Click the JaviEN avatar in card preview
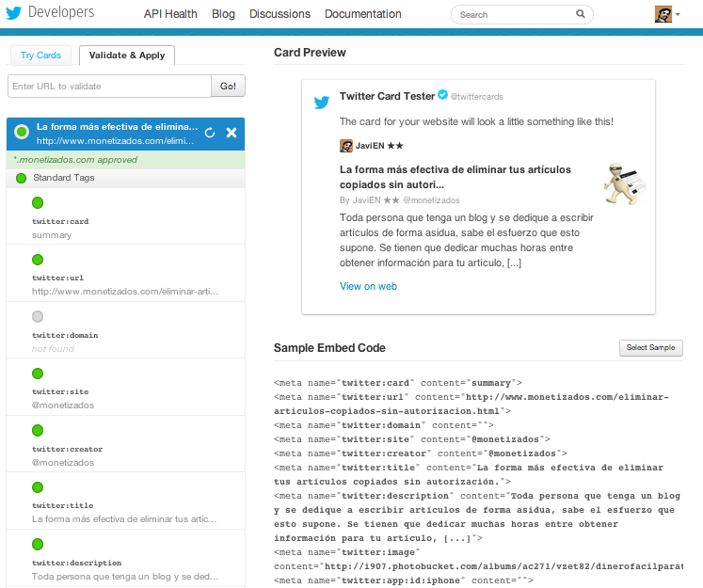 pyautogui.click(x=345, y=146)
